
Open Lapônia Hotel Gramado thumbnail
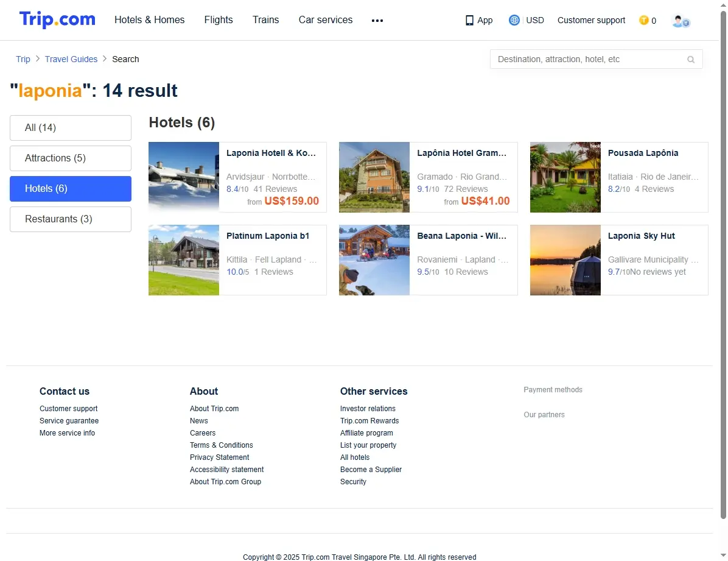click(374, 177)
